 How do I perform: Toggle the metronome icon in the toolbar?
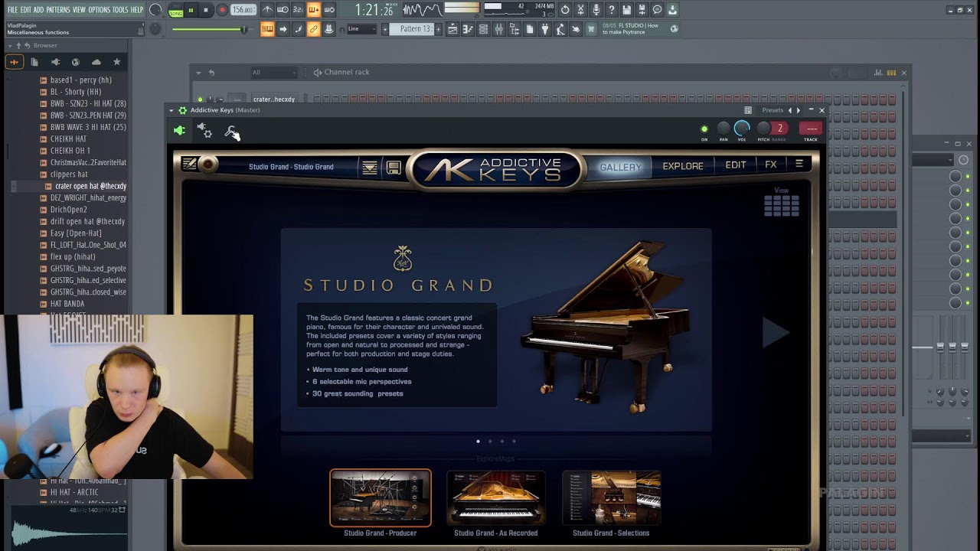click(267, 10)
